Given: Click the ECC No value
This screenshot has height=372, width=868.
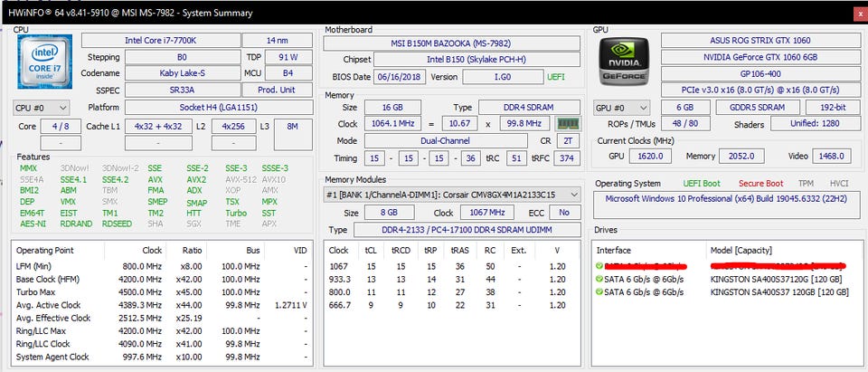Looking at the screenshot, I should (x=563, y=213).
